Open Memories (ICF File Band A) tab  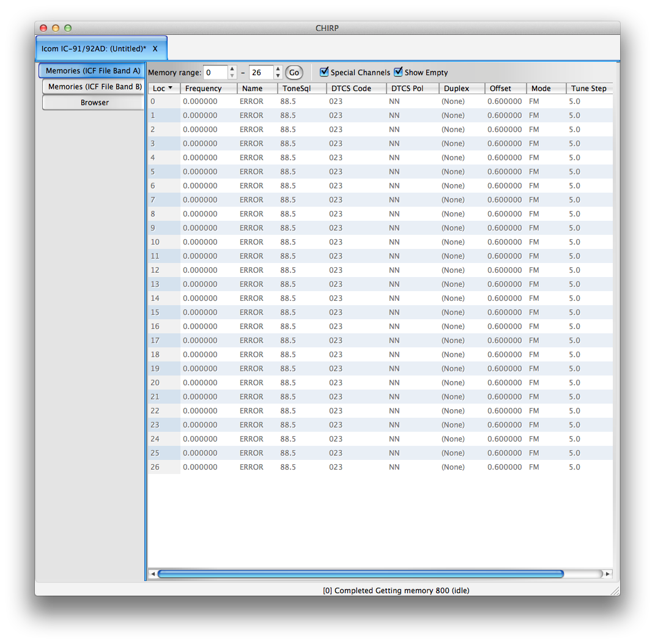(x=93, y=70)
